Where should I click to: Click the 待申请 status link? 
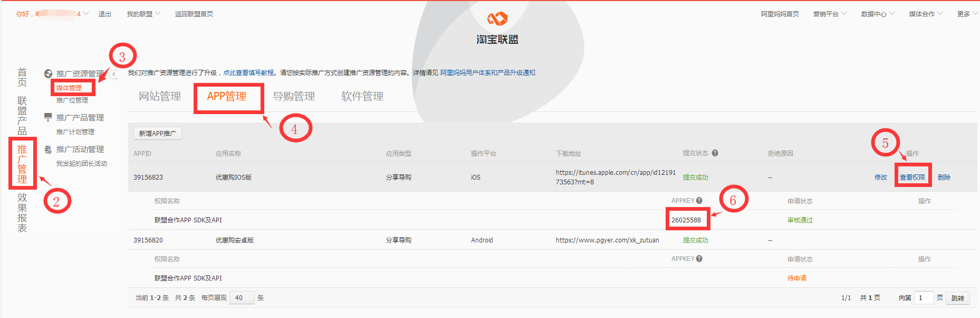(x=797, y=278)
